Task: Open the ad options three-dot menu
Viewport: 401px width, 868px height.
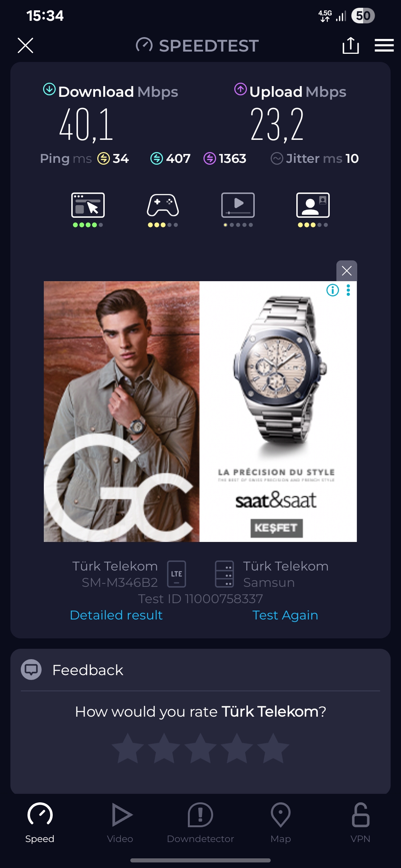Action: point(348,290)
